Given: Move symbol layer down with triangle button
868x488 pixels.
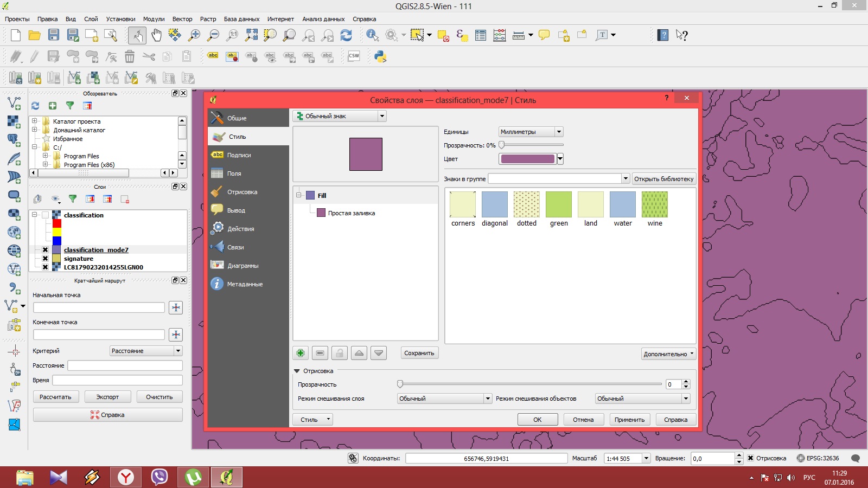Looking at the screenshot, I should point(379,353).
